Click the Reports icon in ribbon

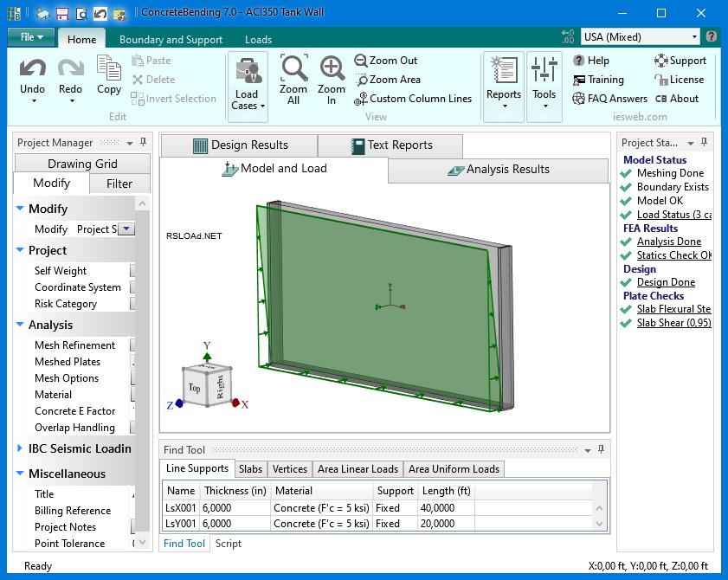click(x=503, y=71)
